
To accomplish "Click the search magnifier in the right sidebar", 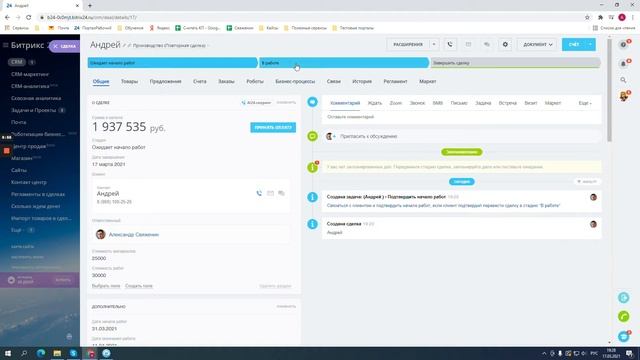I will (x=623, y=80).
